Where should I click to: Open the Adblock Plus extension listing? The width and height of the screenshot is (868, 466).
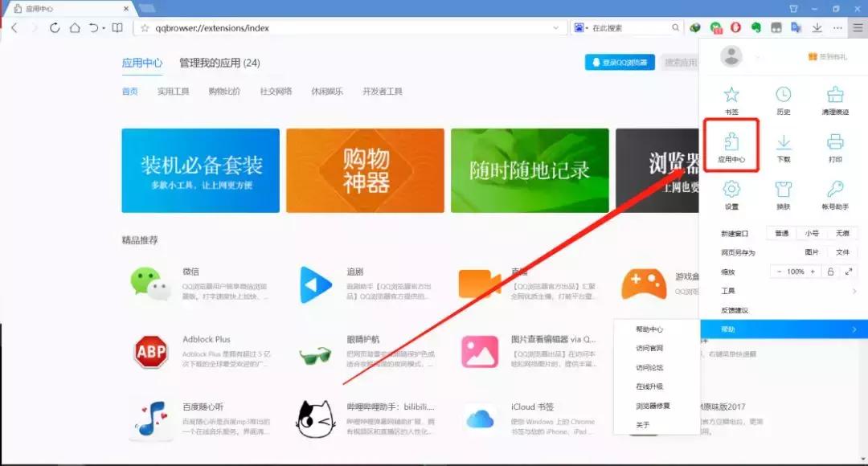[x=153, y=354]
